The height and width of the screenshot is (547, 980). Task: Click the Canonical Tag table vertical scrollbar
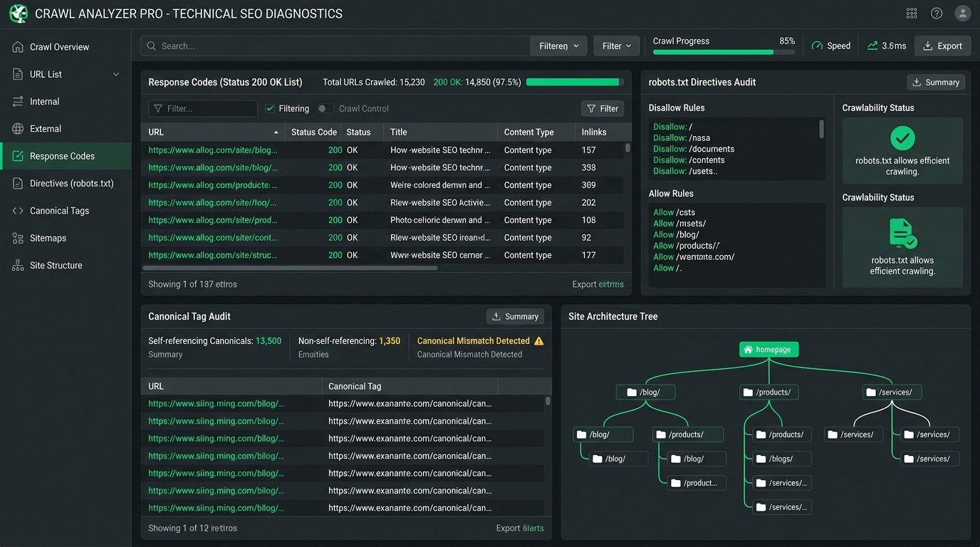click(548, 401)
